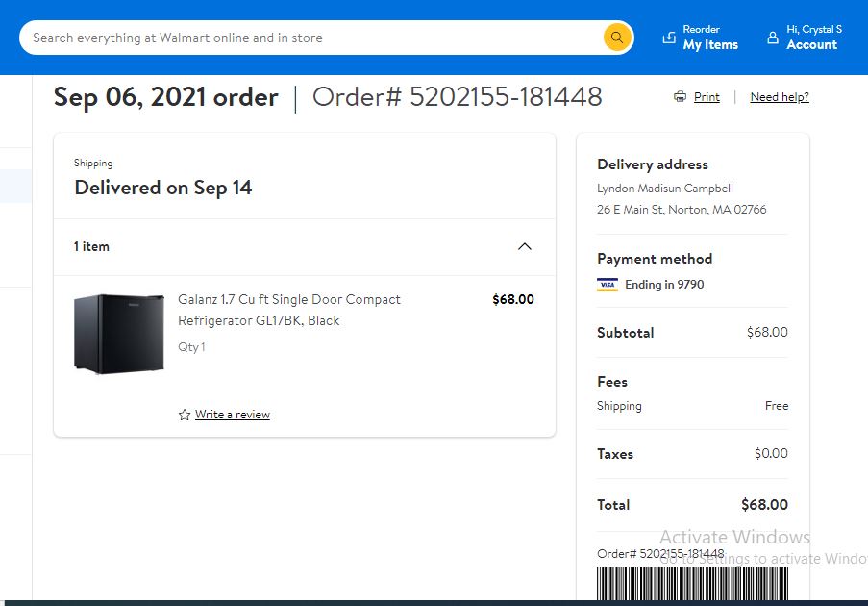868x606 pixels.
Task: Open the Galanz Compact Refrigerator product title
Action: (x=289, y=310)
